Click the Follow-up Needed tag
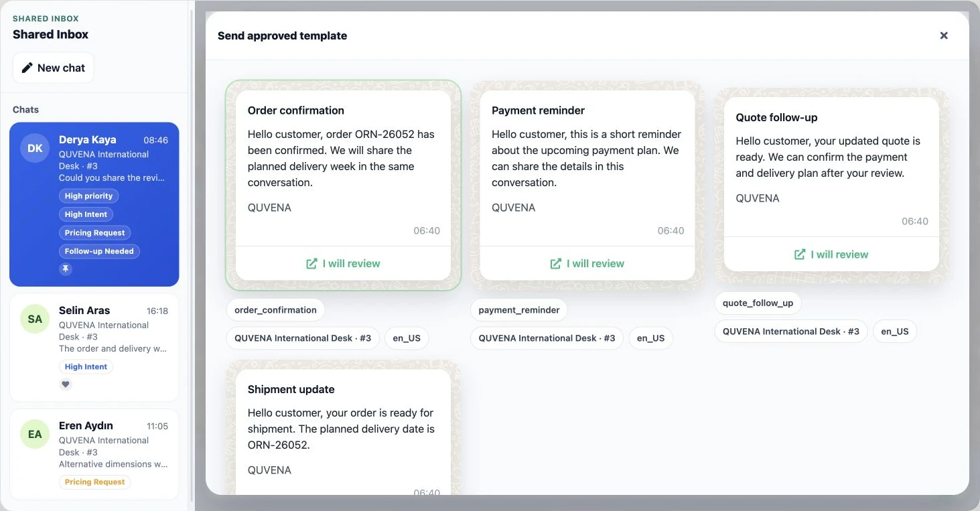Screen dimensions: 980x511 [x=99, y=251]
